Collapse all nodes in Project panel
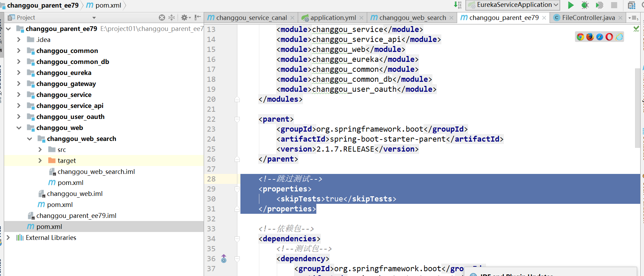This screenshot has height=276, width=644. 172,18
